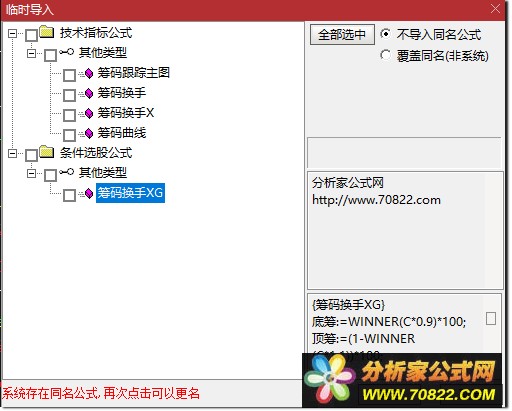Tick the checkbox for 筹码换手XG
512x411 pixels.
click(x=69, y=195)
